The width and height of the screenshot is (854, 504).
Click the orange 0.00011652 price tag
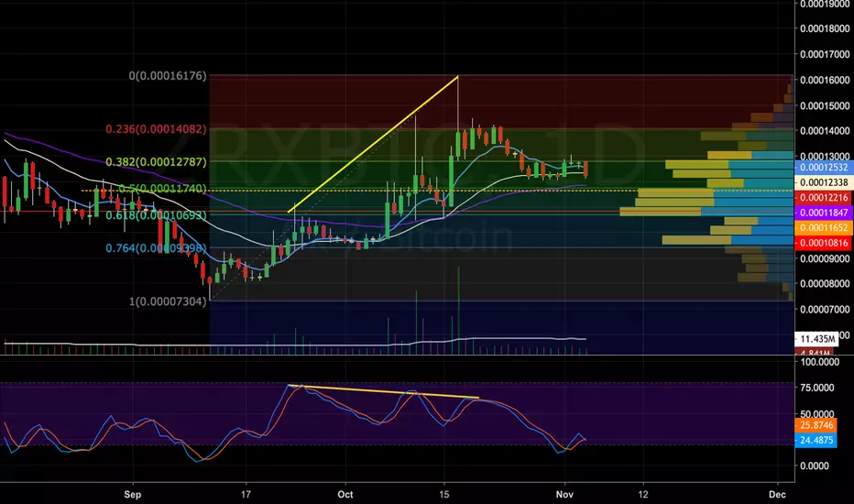click(x=824, y=228)
